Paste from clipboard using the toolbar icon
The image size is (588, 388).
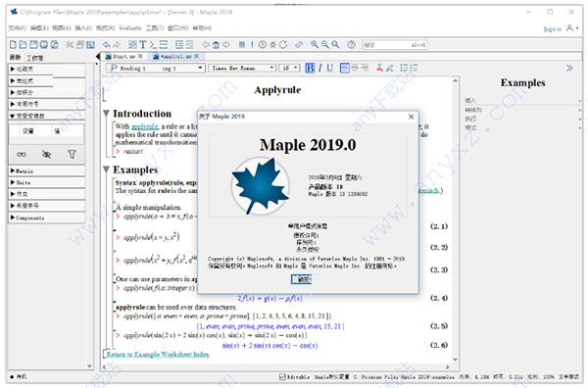(x=90, y=45)
